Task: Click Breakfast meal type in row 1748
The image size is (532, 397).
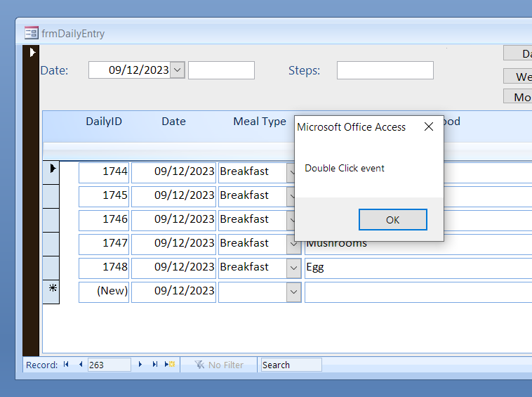Action: tap(253, 268)
